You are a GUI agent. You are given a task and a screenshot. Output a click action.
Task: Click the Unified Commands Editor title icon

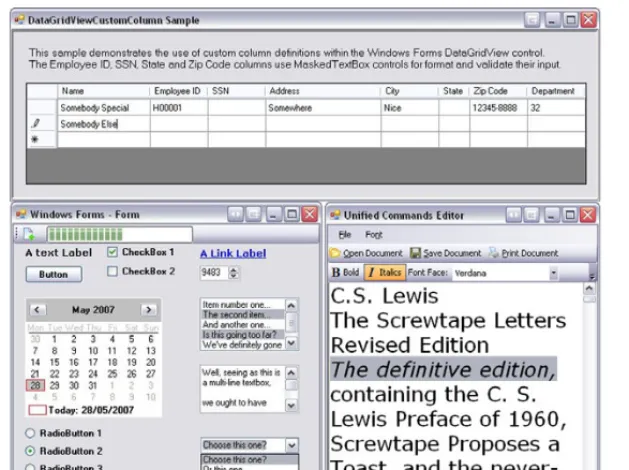(x=335, y=215)
